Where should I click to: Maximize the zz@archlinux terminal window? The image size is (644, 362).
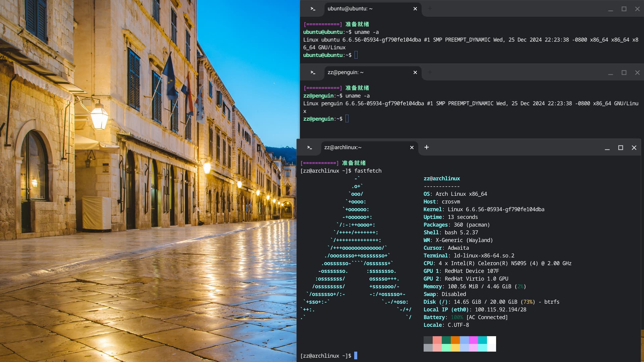[621, 148]
